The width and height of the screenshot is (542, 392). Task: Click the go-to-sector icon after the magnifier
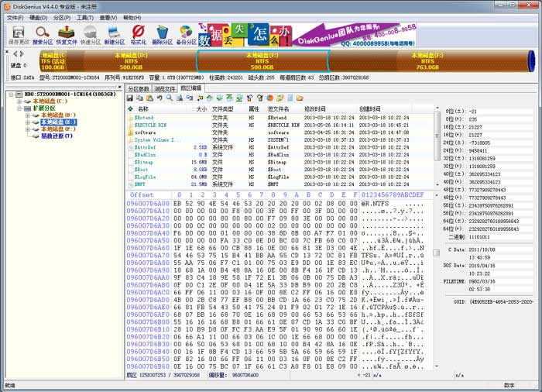[x=180, y=98]
